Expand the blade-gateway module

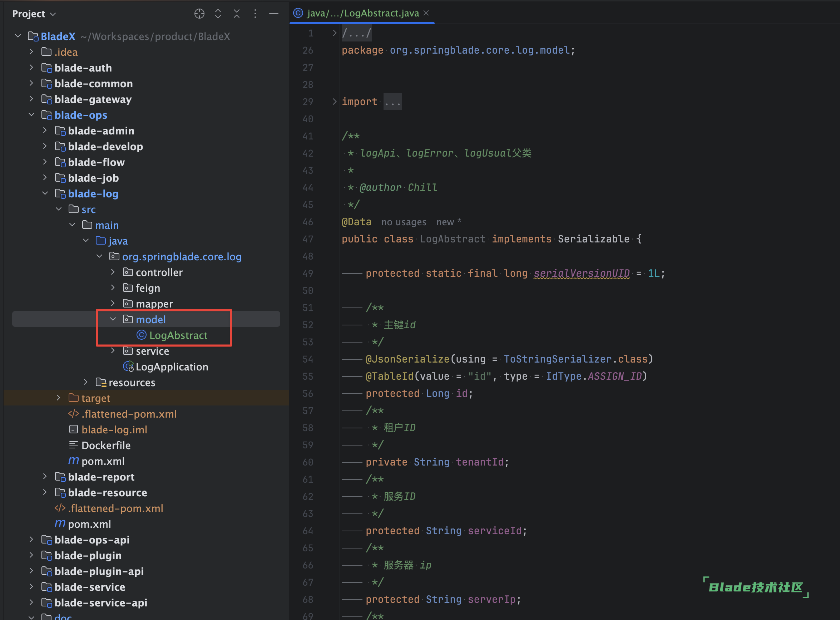31,99
